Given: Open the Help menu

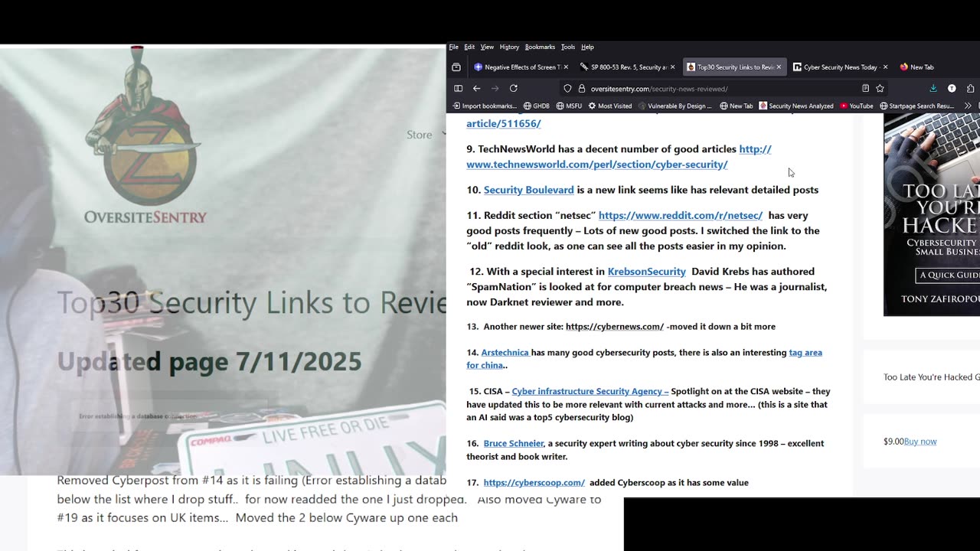Looking at the screenshot, I should [587, 47].
